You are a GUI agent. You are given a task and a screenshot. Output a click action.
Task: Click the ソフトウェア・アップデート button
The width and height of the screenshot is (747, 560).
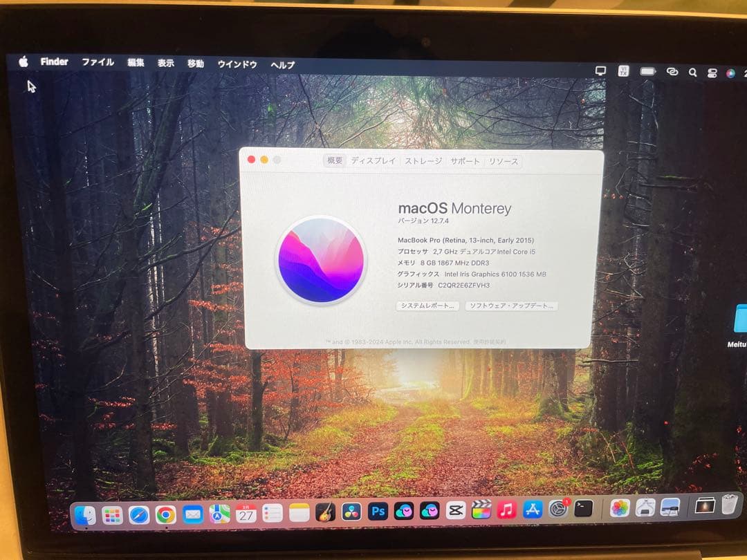pyautogui.click(x=511, y=306)
